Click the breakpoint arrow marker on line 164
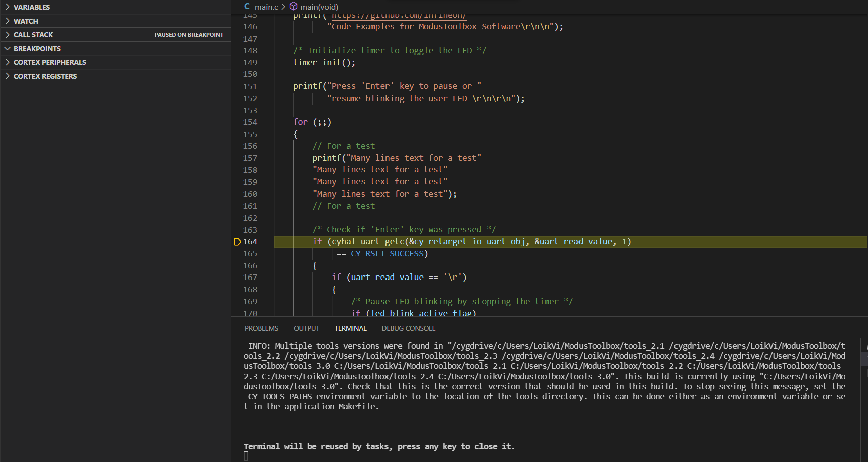Viewport: 868px width, 462px height. tap(237, 241)
